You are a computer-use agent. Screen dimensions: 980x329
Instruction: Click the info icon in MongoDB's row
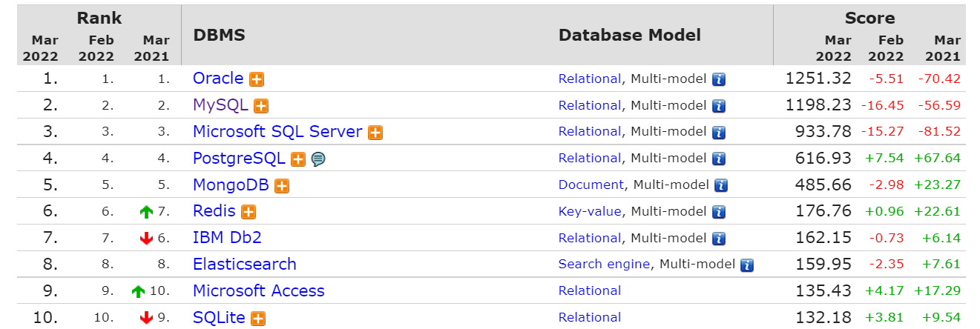tap(721, 185)
